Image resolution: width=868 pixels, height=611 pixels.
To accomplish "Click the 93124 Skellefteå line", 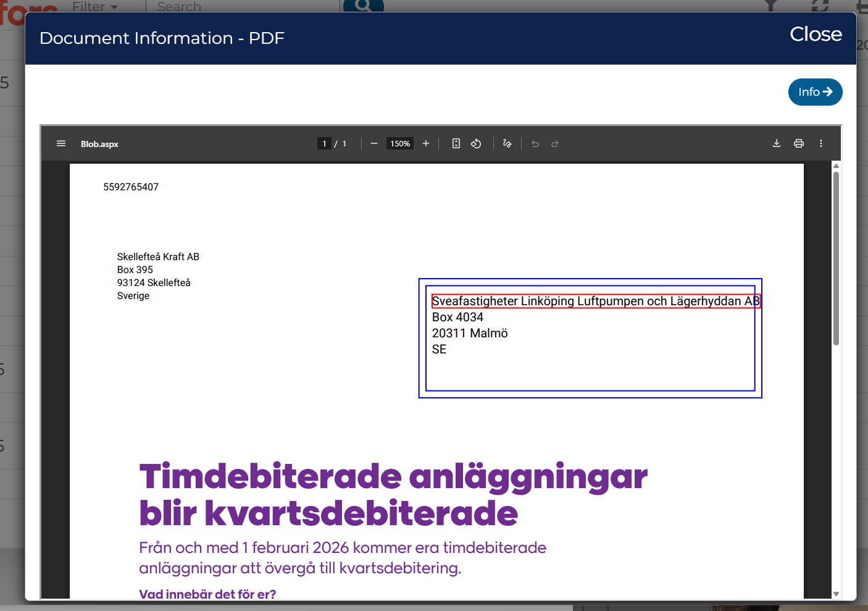I will 154,282.
